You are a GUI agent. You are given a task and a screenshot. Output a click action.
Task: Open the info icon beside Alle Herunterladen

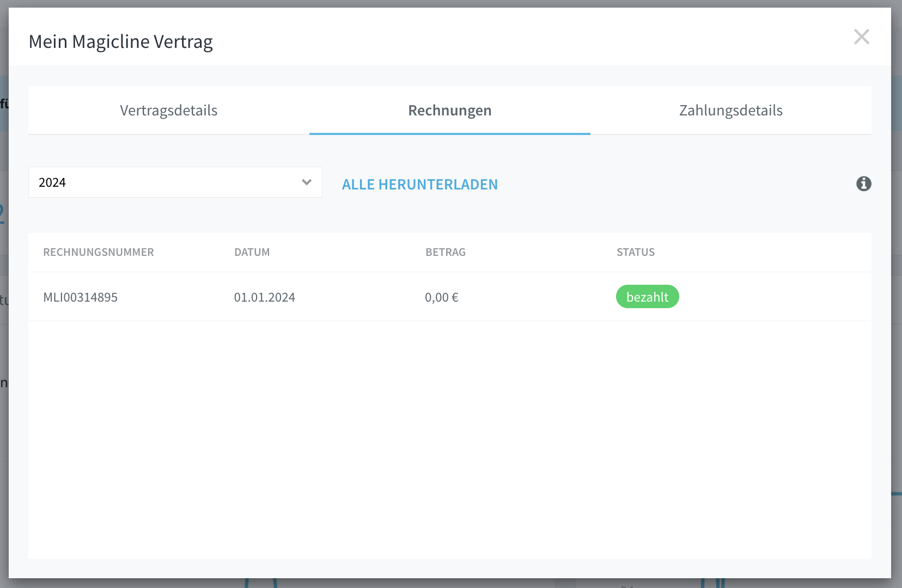pos(864,184)
